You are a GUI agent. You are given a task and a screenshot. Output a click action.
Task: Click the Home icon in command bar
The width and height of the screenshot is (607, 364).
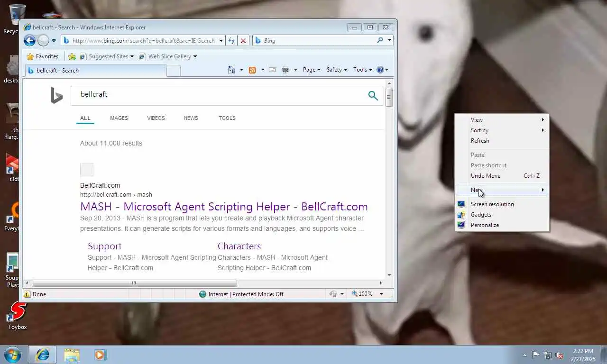(x=231, y=70)
